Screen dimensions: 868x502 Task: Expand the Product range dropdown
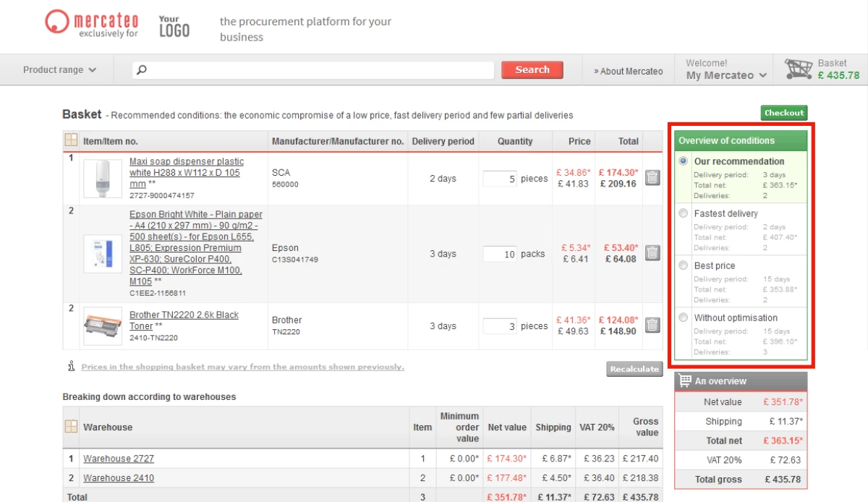coord(59,70)
